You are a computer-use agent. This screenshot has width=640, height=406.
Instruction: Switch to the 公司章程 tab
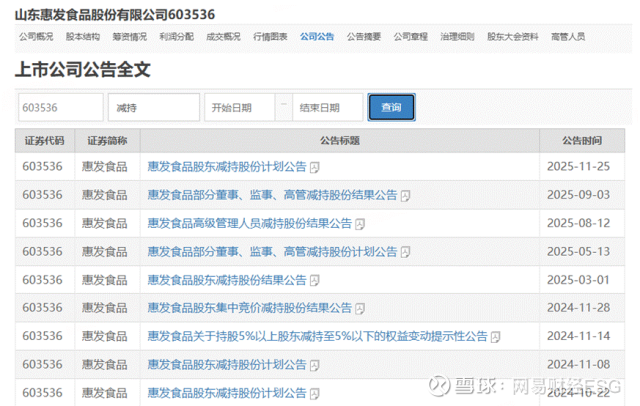pyautogui.click(x=411, y=37)
